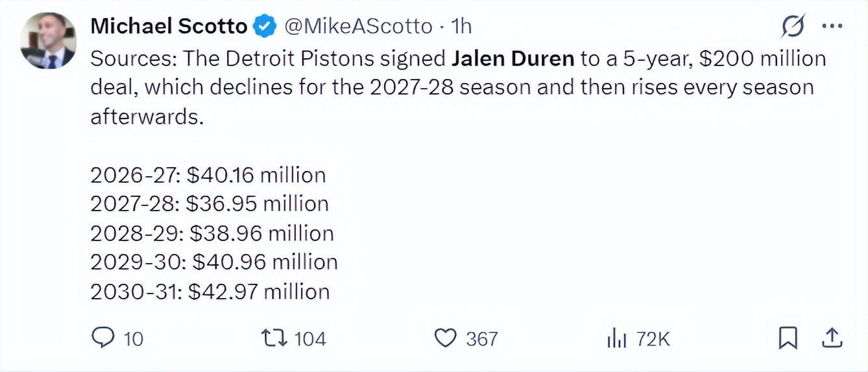Toggle the heart like icon
The image size is (868, 372).
445,338
